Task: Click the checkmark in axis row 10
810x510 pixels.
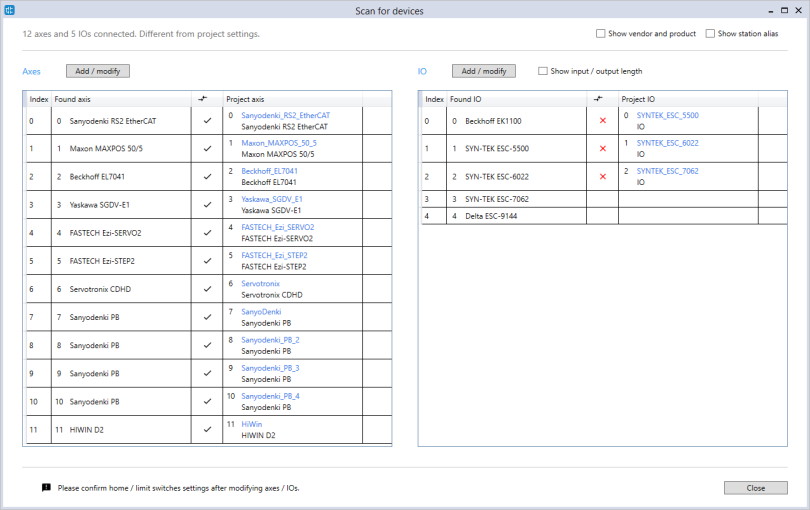Action: [207, 401]
